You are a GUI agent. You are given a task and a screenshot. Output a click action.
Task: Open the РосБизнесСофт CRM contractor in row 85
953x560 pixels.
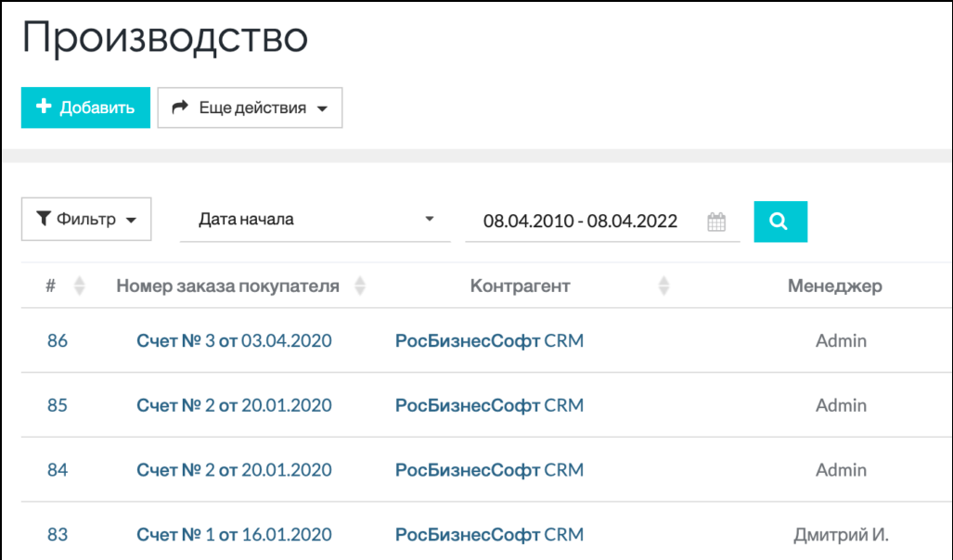pos(489,405)
